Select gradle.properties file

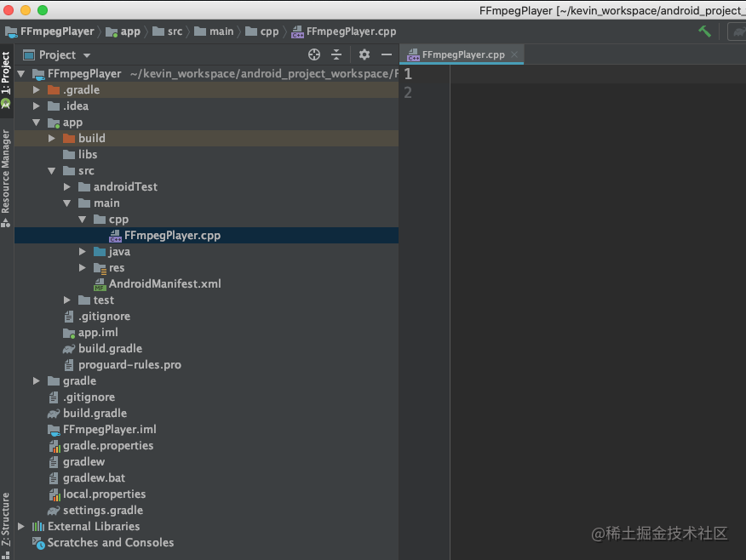click(x=206, y=445)
